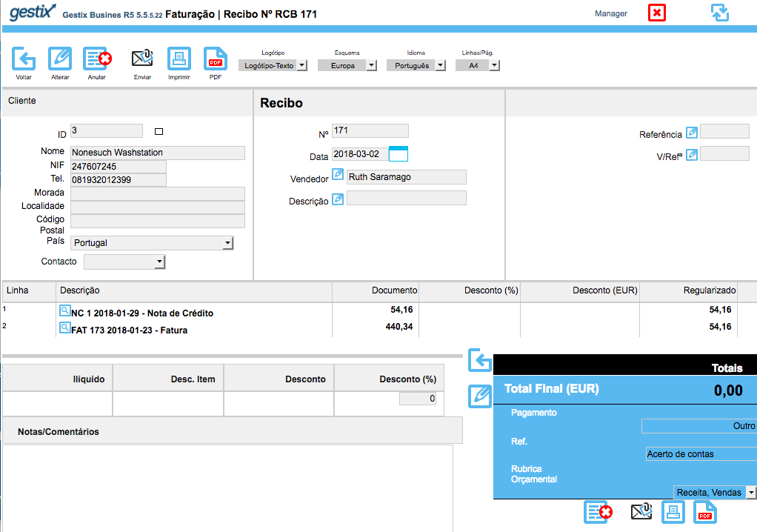Click the receipt Nº field 171
This screenshot has width=757, height=532.
click(370, 131)
